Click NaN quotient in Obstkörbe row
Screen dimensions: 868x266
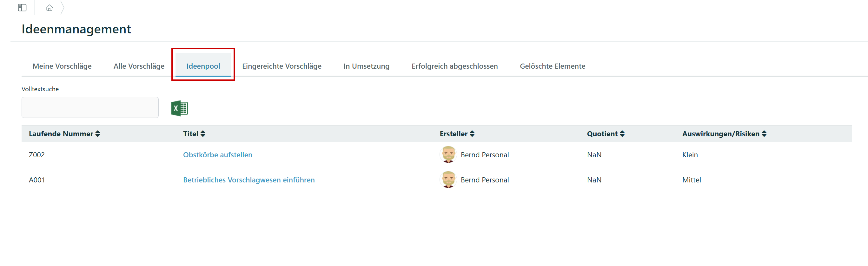[x=594, y=154]
